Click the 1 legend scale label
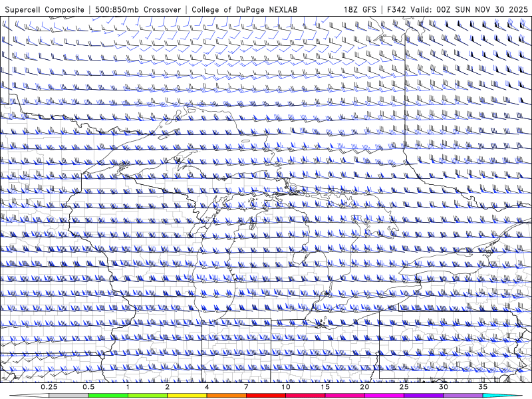532x399 pixels. (x=128, y=387)
